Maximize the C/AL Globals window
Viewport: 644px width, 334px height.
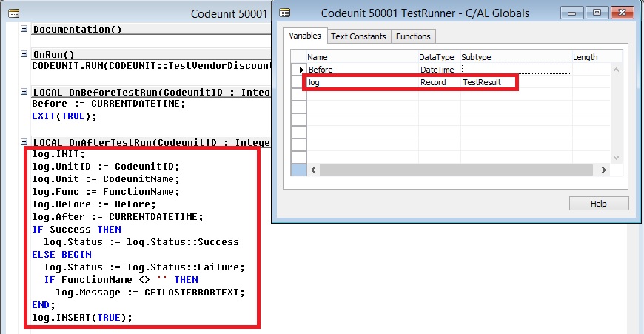tap(597, 13)
